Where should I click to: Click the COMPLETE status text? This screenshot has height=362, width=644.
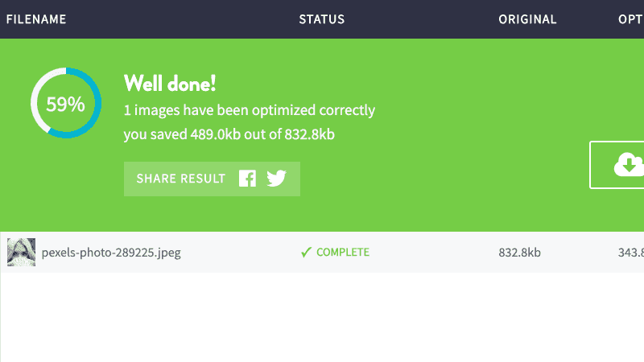[343, 252]
